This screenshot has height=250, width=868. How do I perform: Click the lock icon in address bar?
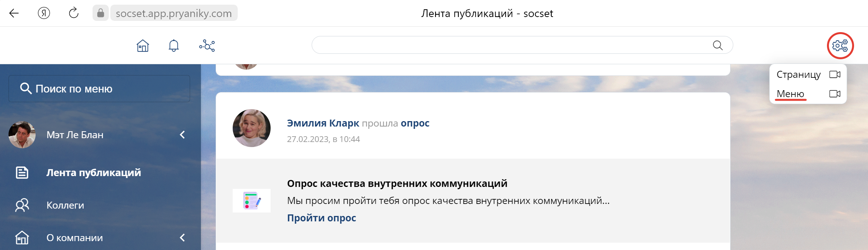point(100,13)
